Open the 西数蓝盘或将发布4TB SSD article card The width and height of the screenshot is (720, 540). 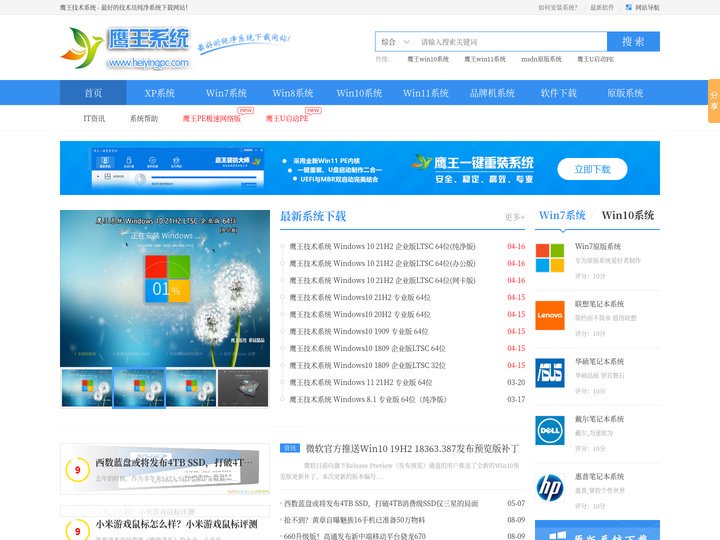point(165,469)
